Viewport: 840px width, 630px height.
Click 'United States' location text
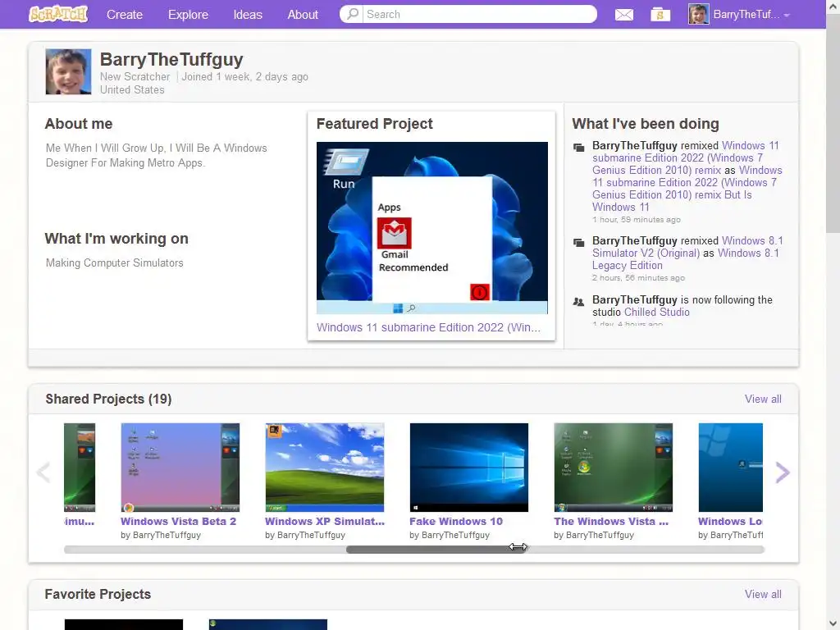coord(132,90)
